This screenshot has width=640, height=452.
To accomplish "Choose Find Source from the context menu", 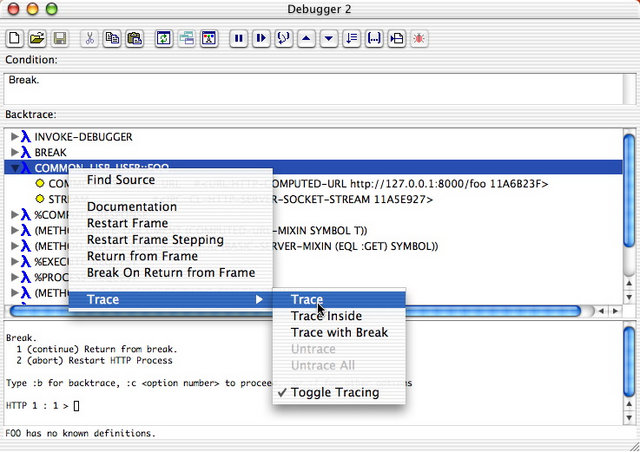I will (x=171, y=180).
